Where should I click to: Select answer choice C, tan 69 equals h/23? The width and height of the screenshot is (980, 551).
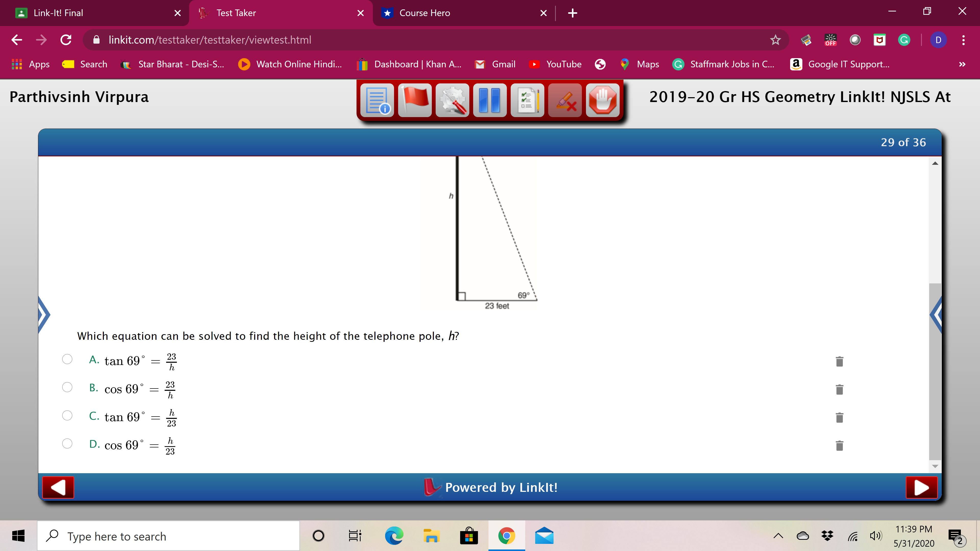pyautogui.click(x=67, y=415)
